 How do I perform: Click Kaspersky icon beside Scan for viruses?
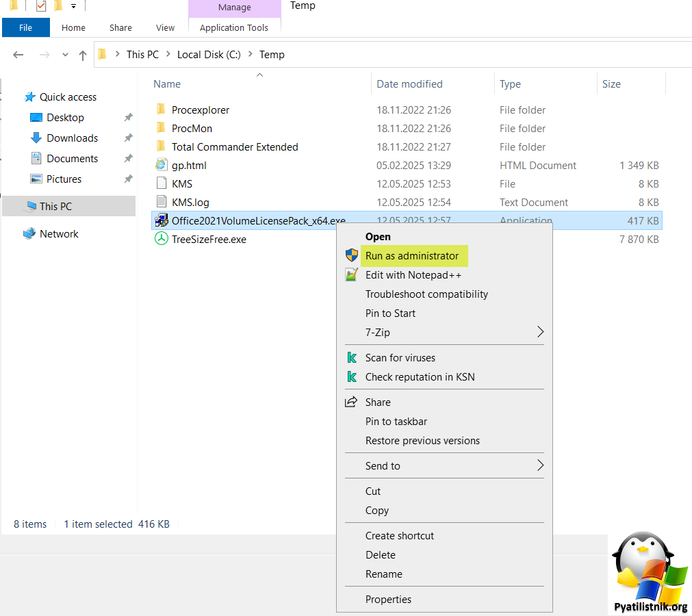tap(352, 357)
